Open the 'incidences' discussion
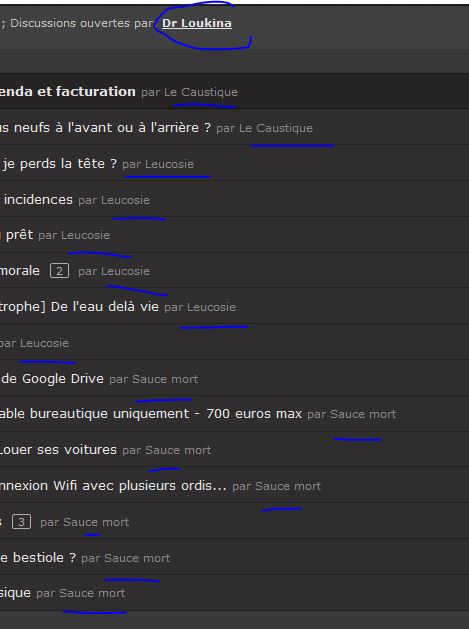This screenshot has width=469, height=629. click(x=38, y=199)
